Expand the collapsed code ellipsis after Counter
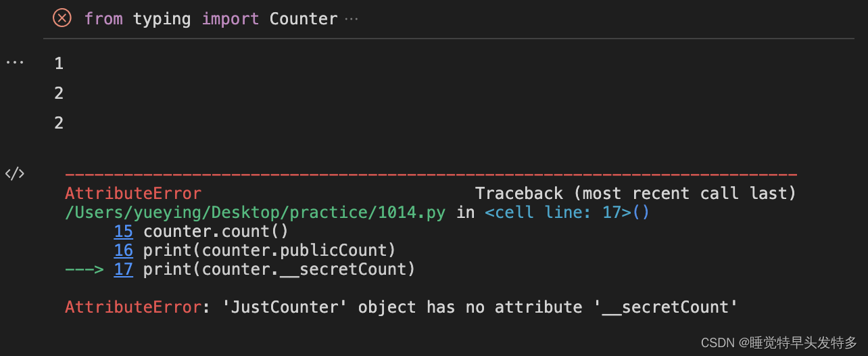 pyautogui.click(x=351, y=19)
